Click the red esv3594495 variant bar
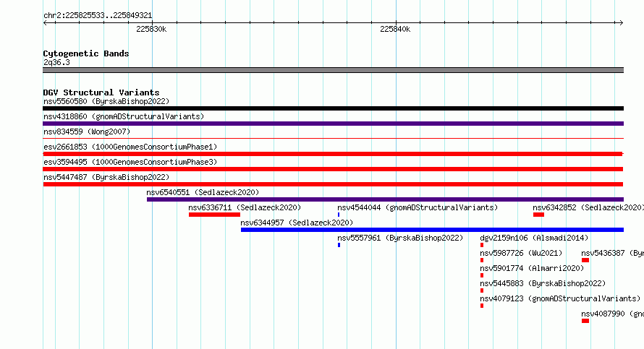Viewport: 644px width, 349px height. (x=333, y=169)
